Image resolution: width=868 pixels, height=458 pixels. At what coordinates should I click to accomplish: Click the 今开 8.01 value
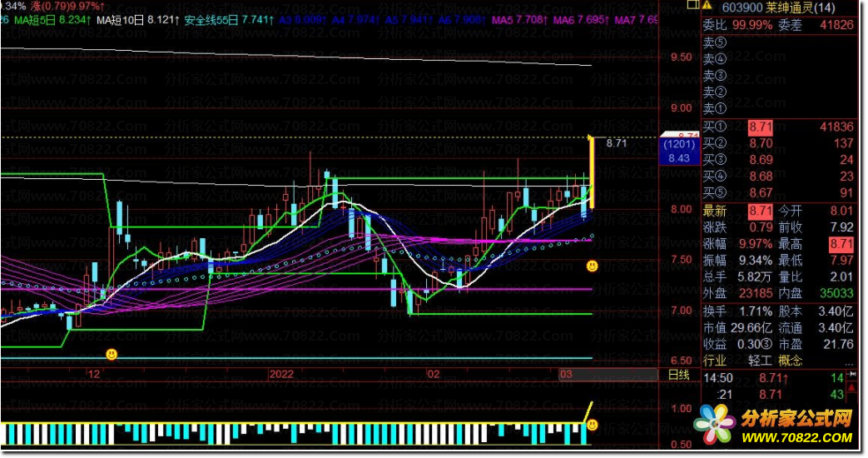tap(841, 211)
